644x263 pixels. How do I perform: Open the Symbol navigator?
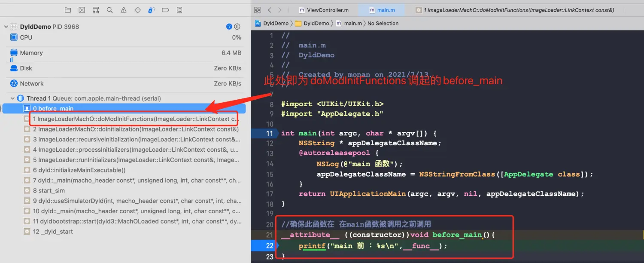coord(96,10)
